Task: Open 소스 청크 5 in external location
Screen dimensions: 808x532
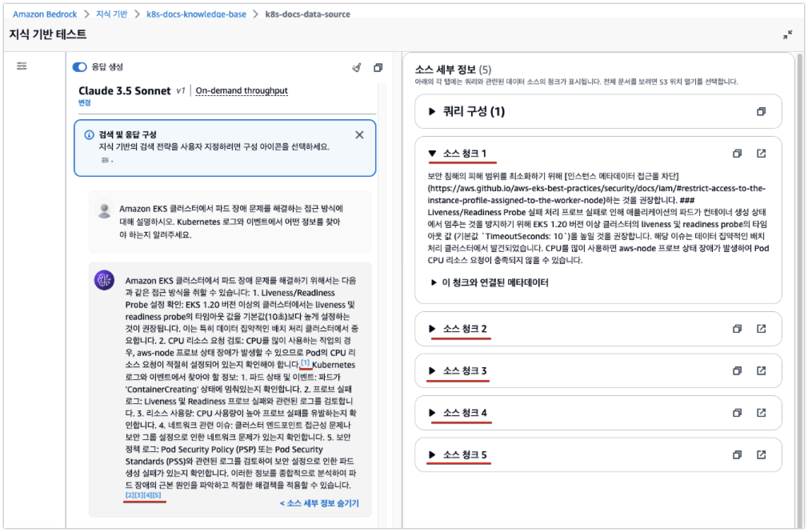Action: pos(761,454)
